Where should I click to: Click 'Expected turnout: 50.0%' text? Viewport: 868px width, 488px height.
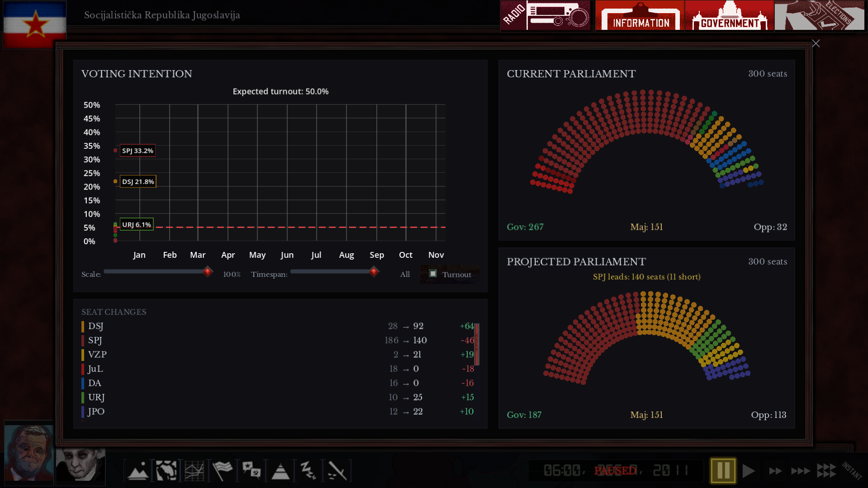(x=280, y=91)
